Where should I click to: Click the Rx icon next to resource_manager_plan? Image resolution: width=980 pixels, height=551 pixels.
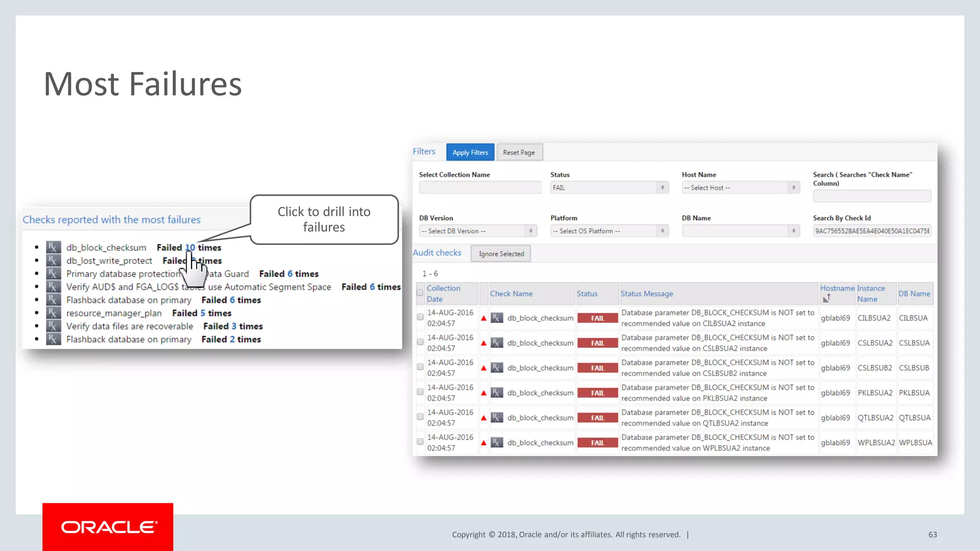point(53,313)
